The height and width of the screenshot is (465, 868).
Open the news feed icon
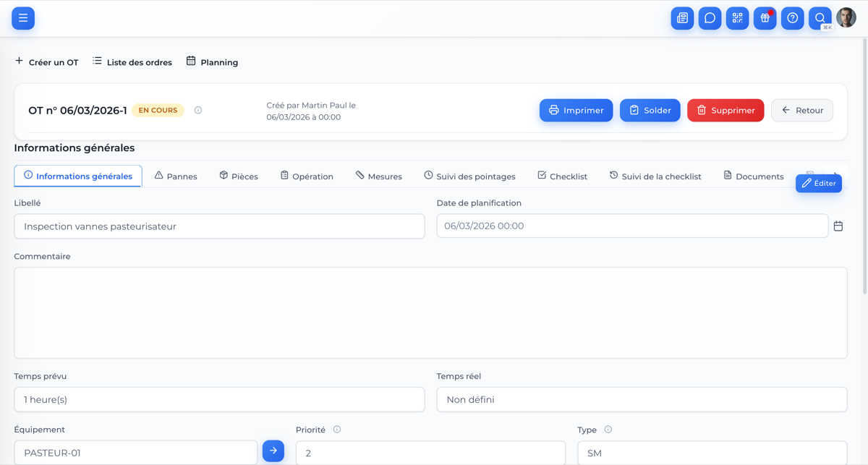point(682,18)
